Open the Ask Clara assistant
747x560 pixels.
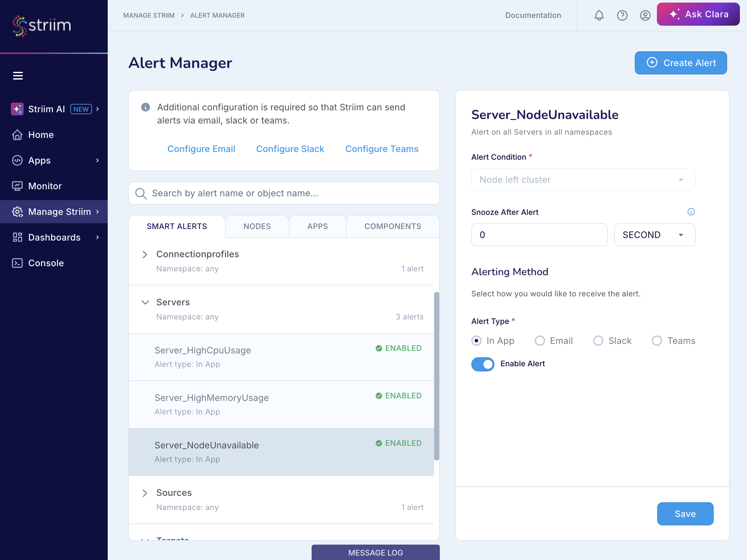coord(698,14)
